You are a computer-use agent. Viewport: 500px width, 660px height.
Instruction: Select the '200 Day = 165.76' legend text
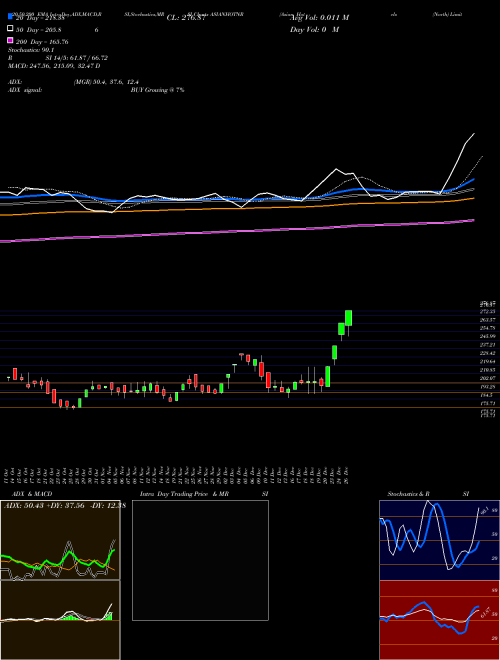[x=42, y=42]
